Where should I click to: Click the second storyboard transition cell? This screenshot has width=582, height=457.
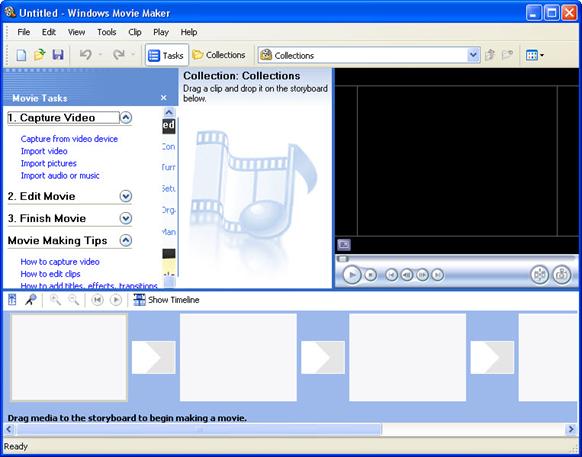click(x=323, y=358)
